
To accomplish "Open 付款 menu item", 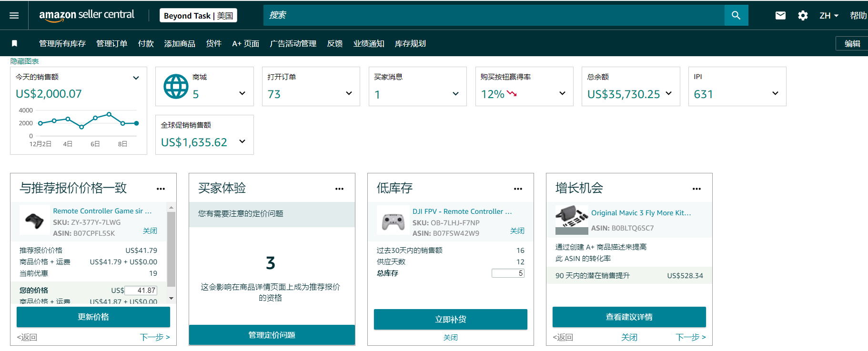I will click(x=146, y=43).
